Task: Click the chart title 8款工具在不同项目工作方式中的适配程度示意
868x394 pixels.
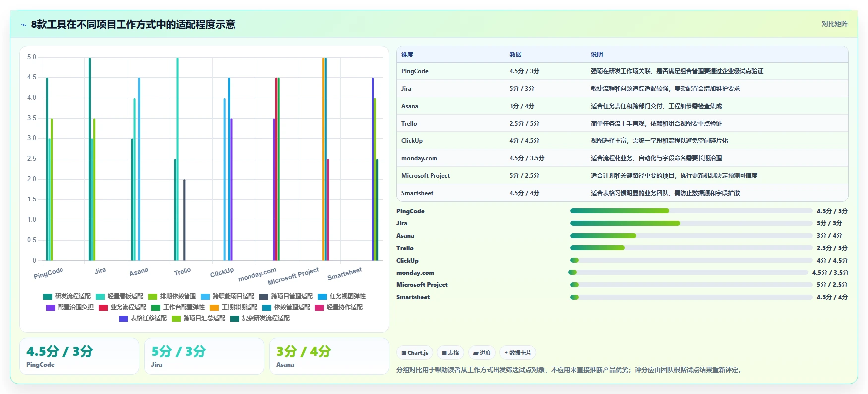Action: (x=133, y=25)
